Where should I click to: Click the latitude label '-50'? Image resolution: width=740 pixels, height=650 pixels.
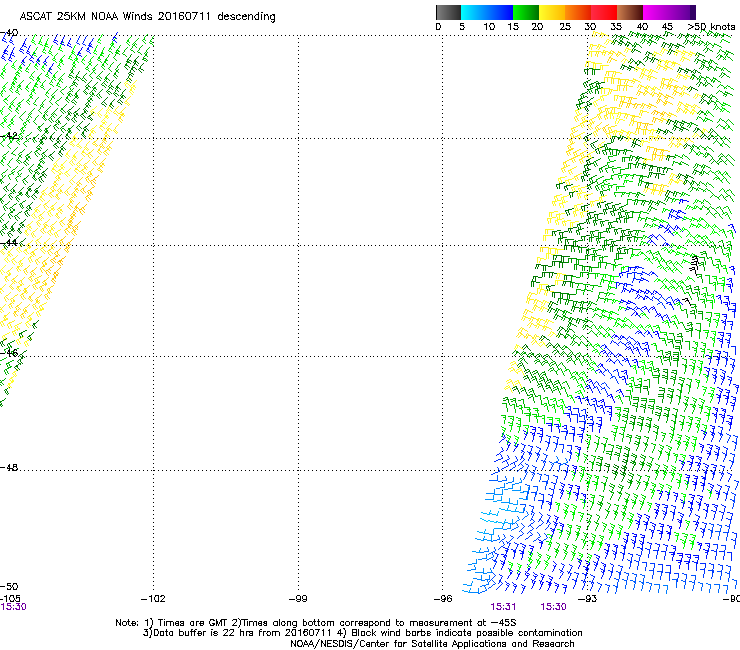(x=9, y=586)
